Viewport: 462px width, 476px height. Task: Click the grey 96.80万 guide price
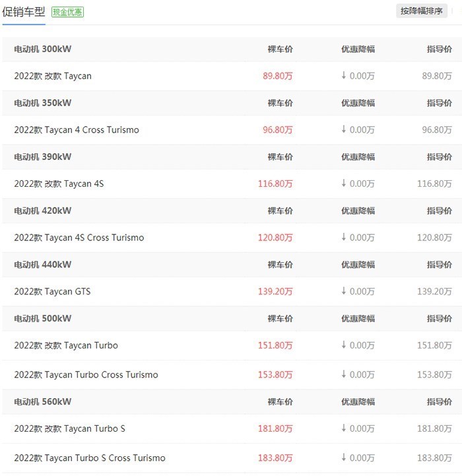pos(437,130)
